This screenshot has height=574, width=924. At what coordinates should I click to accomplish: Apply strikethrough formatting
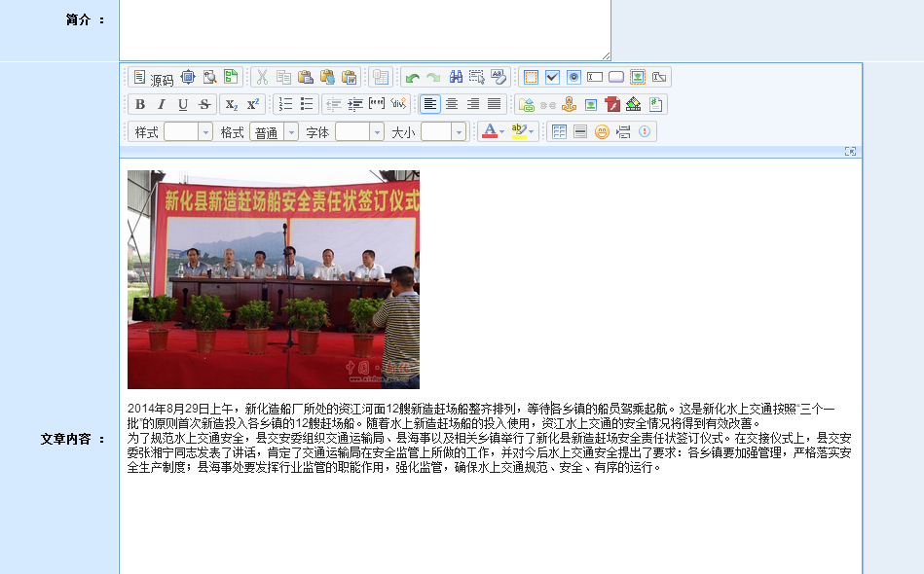[x=203, y=105]
